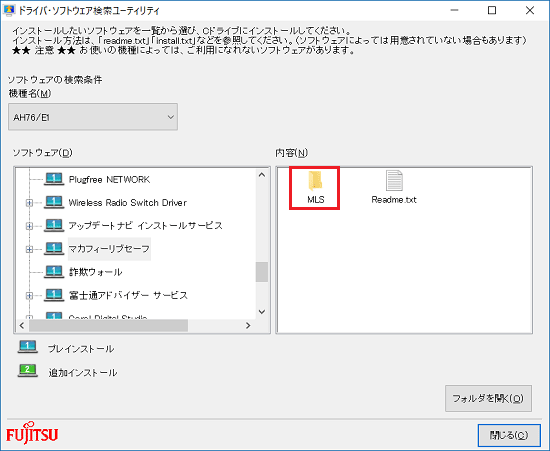The image size is (550, 451).
Task: Click the 閉じる button
Action: coord(509,436)
